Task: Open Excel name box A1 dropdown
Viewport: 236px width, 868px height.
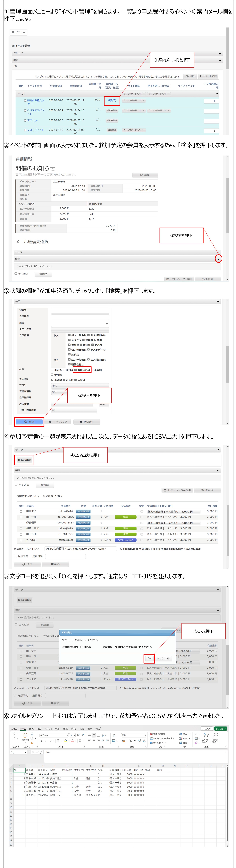Action: 26,752
